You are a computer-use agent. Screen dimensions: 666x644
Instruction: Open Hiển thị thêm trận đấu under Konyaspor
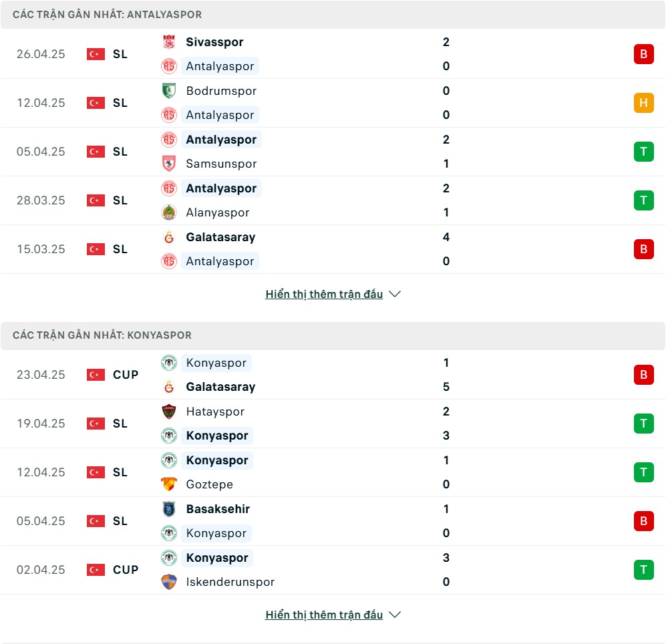coord(324,615)
